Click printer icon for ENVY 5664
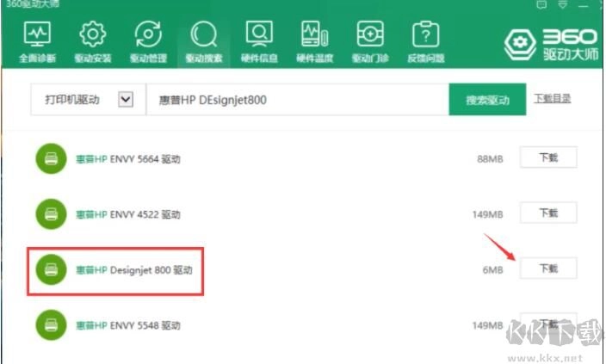This screenshot has width=606, height=364. coord(51,158)
